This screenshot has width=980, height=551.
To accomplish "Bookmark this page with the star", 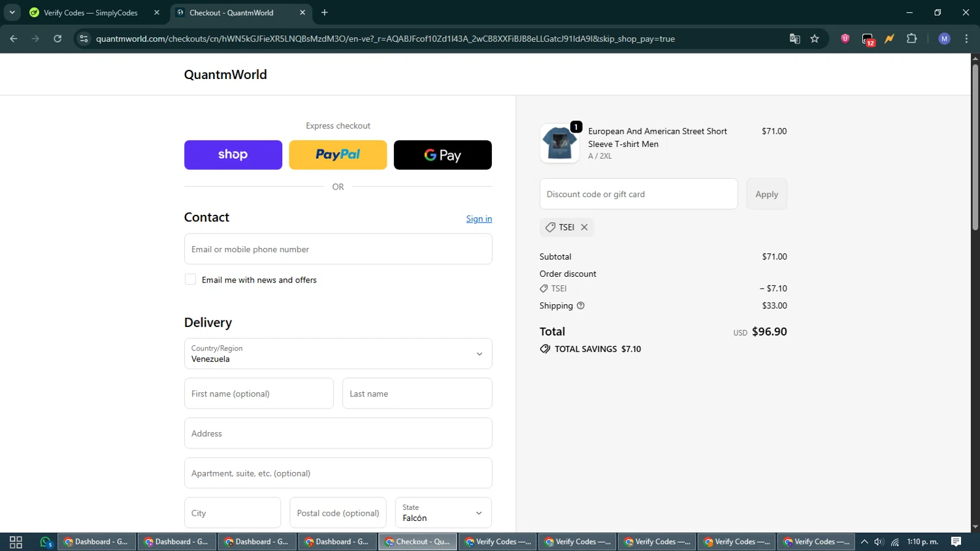I will [815, 39].
